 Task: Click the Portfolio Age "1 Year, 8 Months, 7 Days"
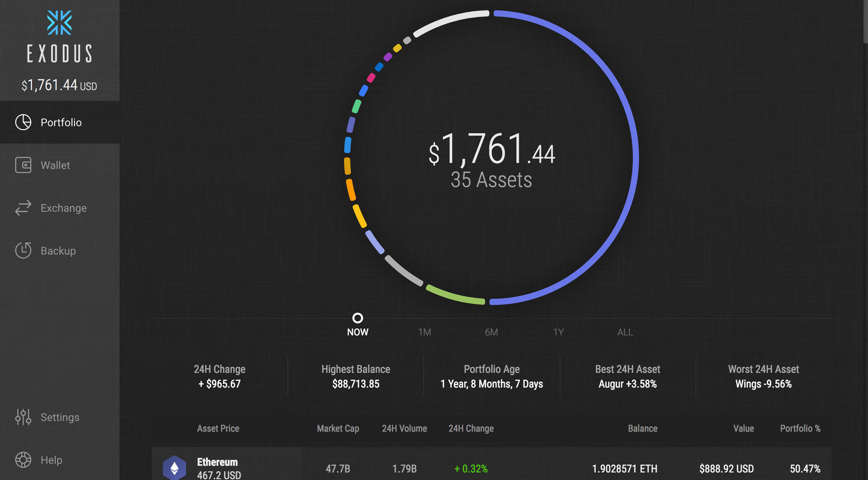click(x=492, y=384)
